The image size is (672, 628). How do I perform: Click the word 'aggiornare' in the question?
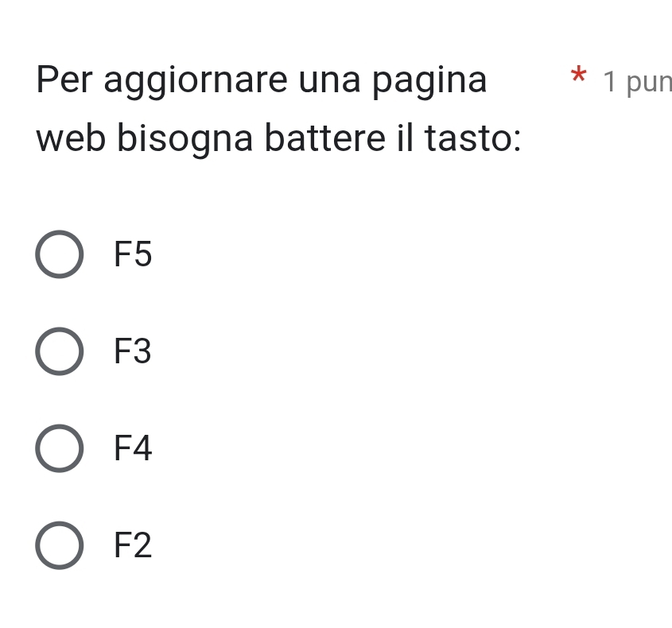tap(196, 81)
